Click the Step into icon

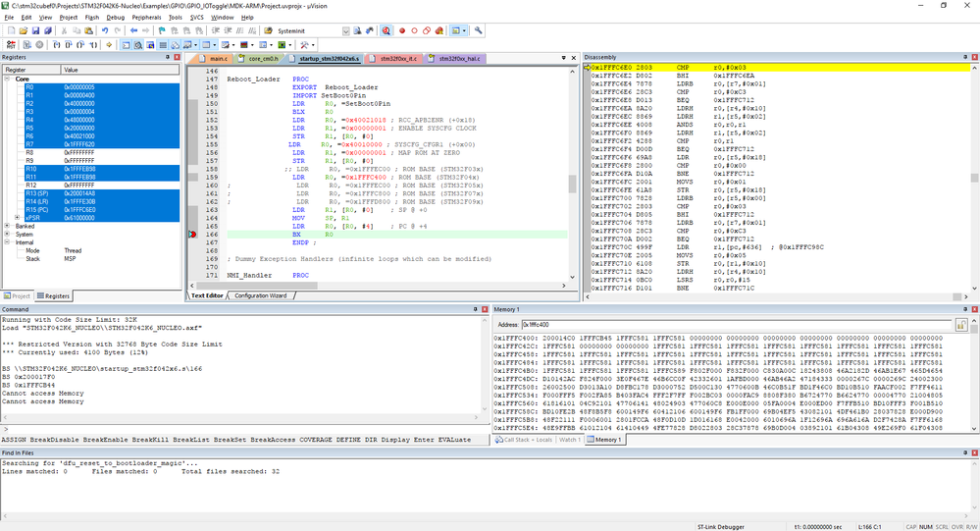pyautogui.click(x=56, y=45)
